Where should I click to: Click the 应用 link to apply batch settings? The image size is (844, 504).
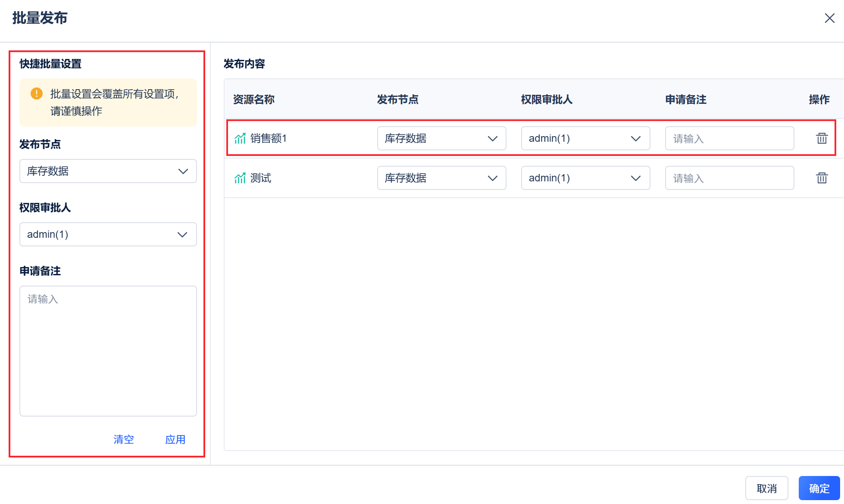click(175, 439)
